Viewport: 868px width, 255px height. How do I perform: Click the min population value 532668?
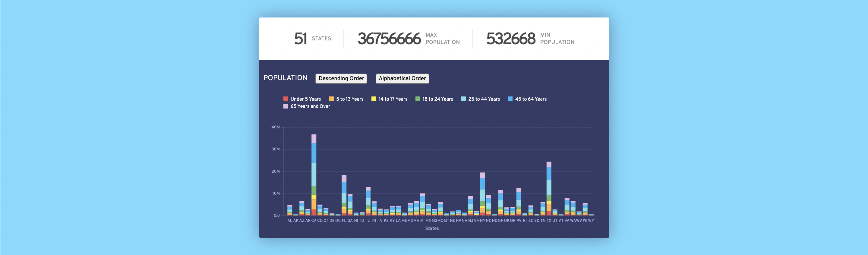coord(511,39)
